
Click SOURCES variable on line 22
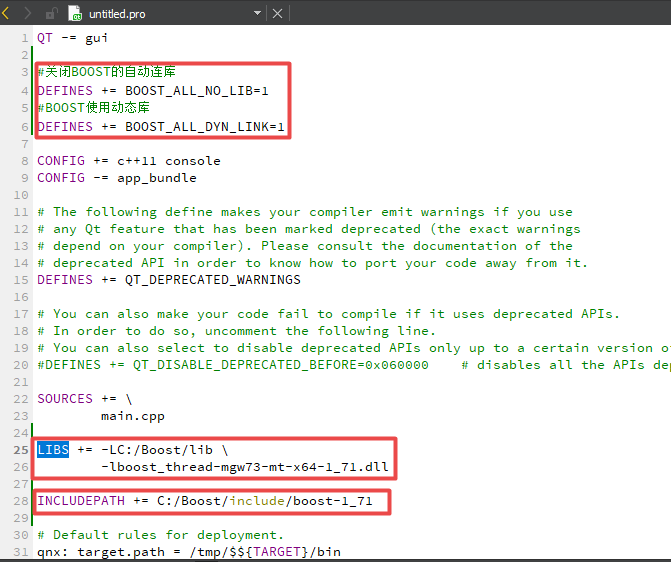pos(65,399)
